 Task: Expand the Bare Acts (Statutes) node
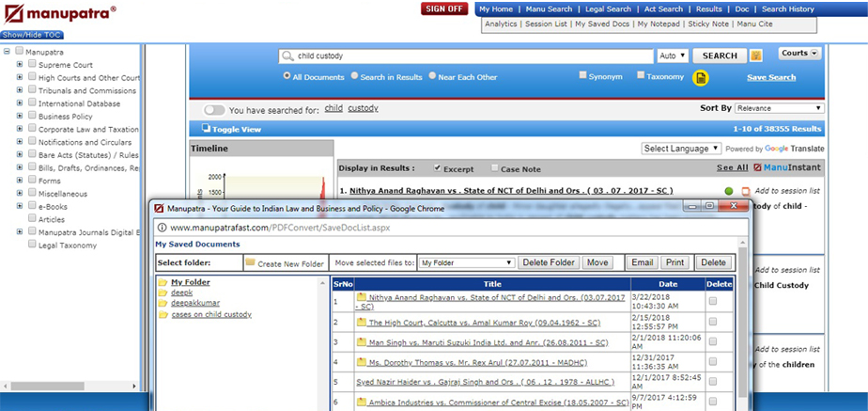pos(20,154)
